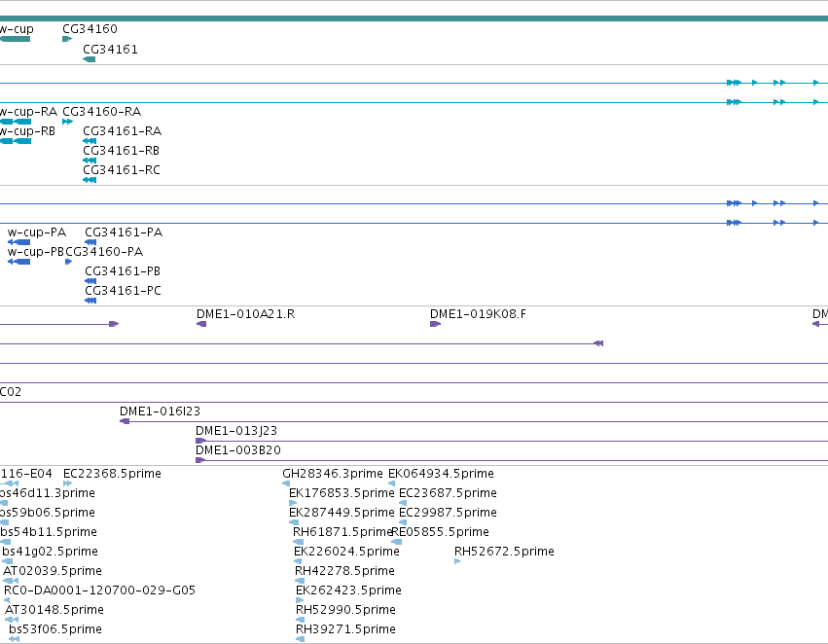Select the RH42278.5prime label
The image size is (828, 644).
[344, 571]
